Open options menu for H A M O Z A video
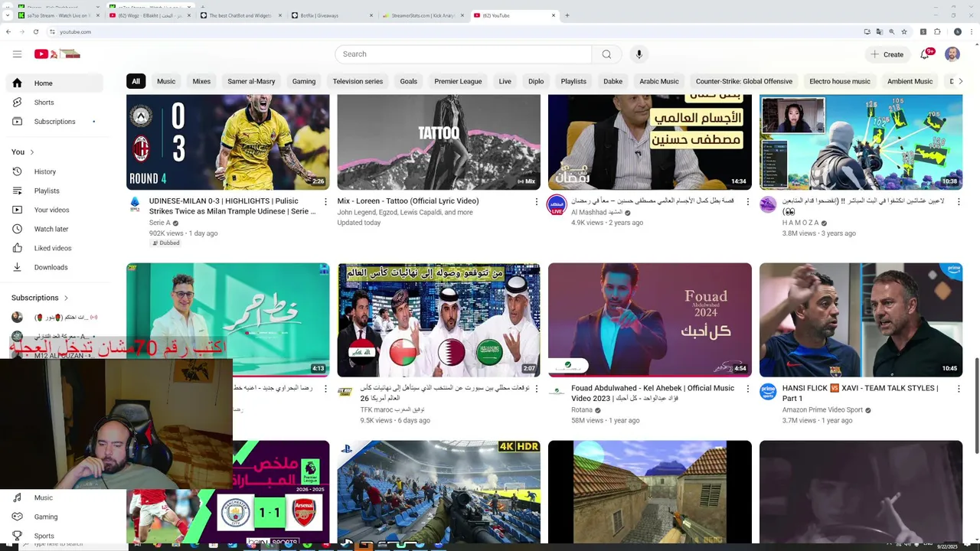 (959, 202)
